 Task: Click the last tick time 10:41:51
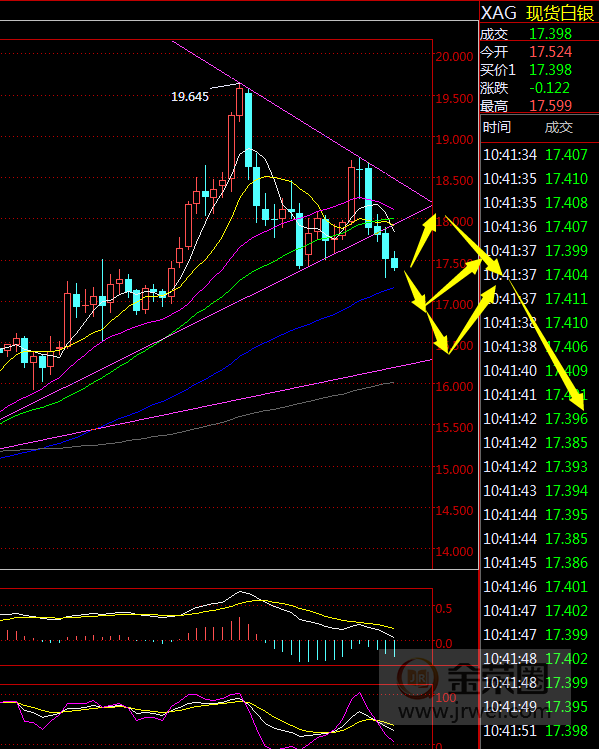pos(510,730)
